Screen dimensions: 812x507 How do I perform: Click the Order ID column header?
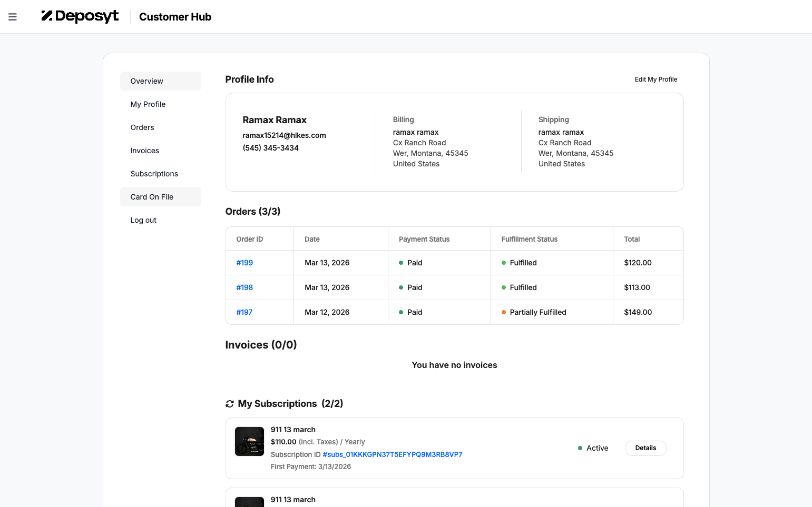[x=250, y=239]
